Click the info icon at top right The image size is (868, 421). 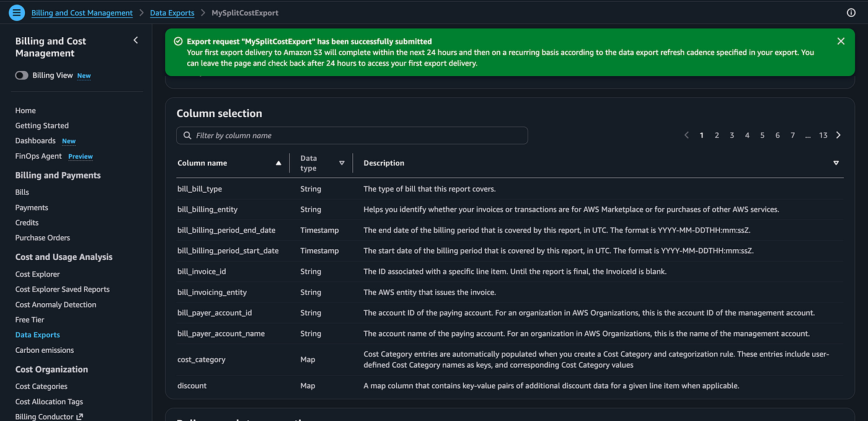851,12
